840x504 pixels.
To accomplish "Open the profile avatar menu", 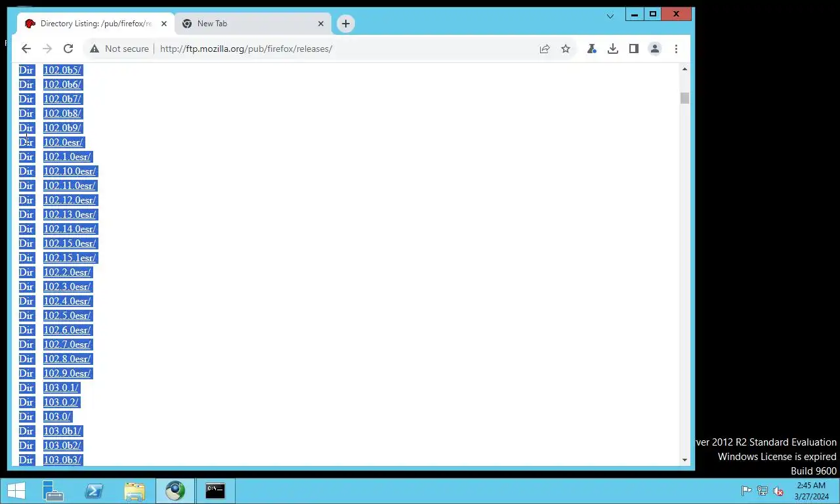I will pos(655,49).
